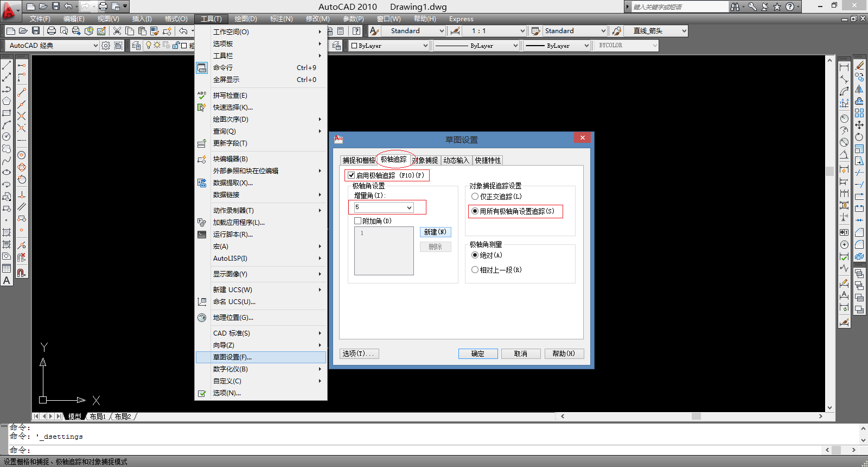Open the ByLayer linetype dropdown

coord(476,46)
